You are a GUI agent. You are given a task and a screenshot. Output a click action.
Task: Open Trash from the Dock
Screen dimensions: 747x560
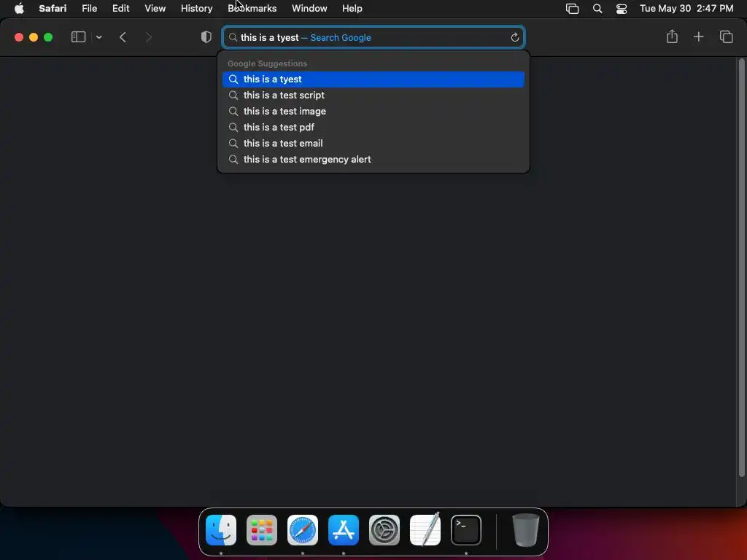525,529
